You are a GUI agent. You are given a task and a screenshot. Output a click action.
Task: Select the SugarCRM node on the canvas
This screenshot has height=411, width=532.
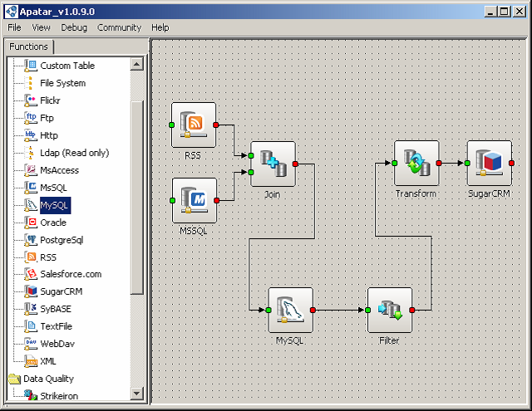click(x=490, y=164)
